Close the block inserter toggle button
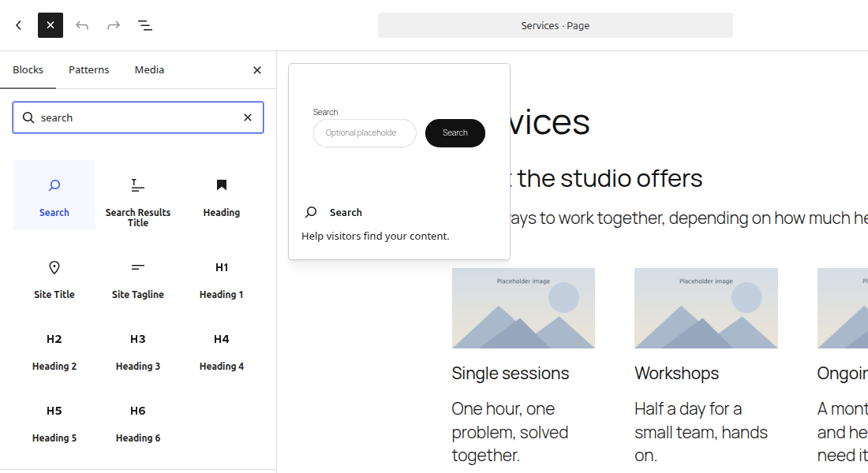The width and height of the screenshot is (868, 473). [x=51, y=25]
